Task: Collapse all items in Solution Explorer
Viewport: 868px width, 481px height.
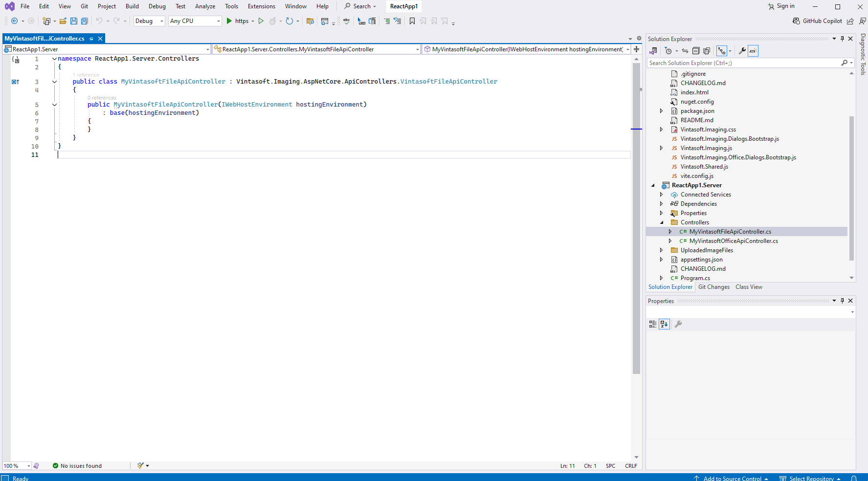Action: pyautogui.click(x=696, y=51)
